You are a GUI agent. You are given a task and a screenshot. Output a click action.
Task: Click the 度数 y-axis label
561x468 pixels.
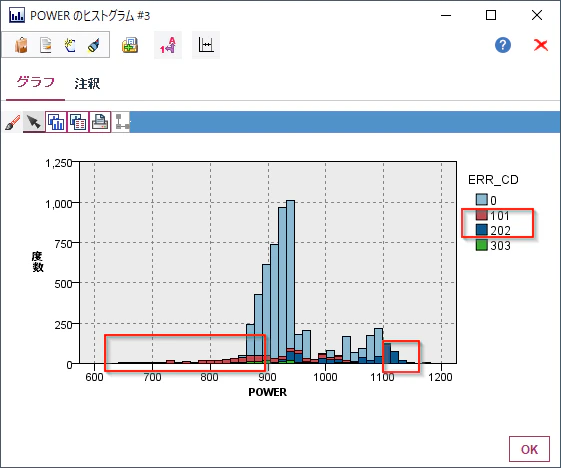(37, 262)
